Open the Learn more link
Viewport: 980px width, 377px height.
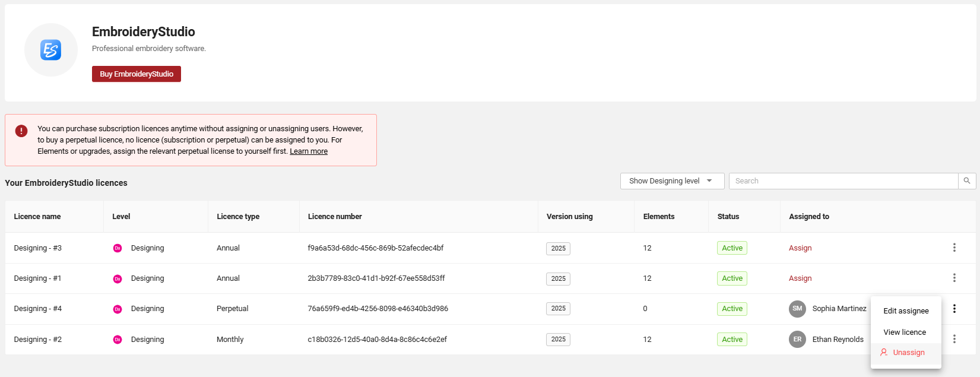pyautogui.click(x=309, y=151)
